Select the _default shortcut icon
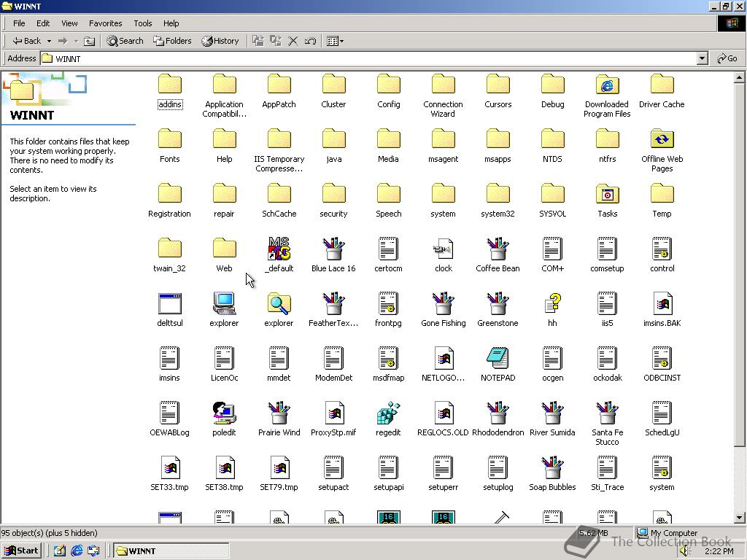The height and width of the screenshot is (560, 747). (279, 249)
